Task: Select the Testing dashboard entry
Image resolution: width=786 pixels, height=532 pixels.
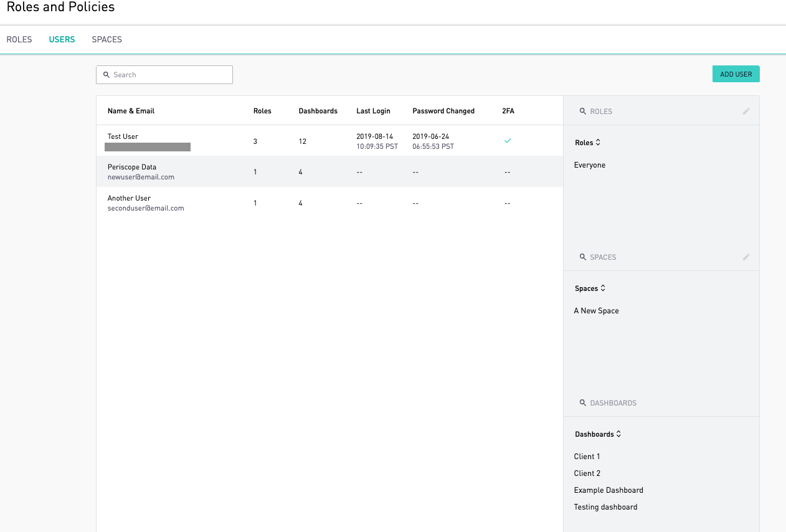Action: tap(605, 507)
